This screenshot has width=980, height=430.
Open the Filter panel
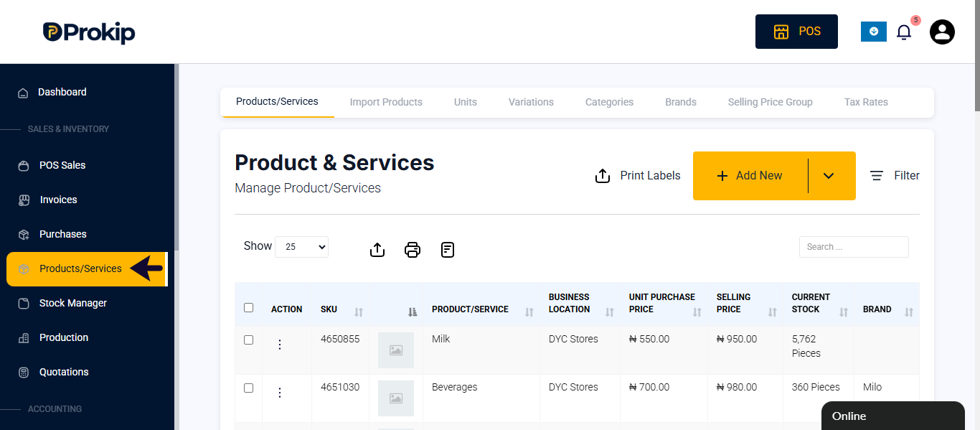click(895, 175)
